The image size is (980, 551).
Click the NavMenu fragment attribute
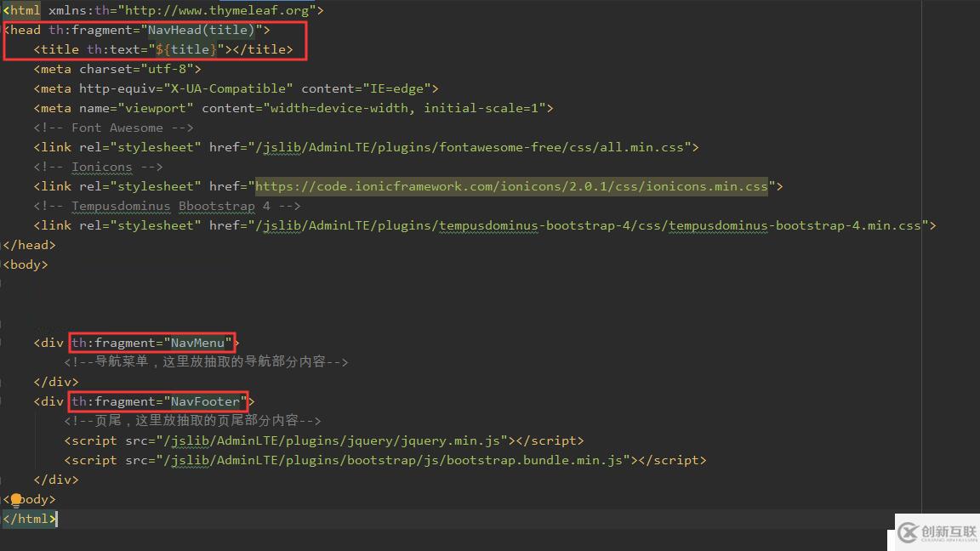[152, 343]
